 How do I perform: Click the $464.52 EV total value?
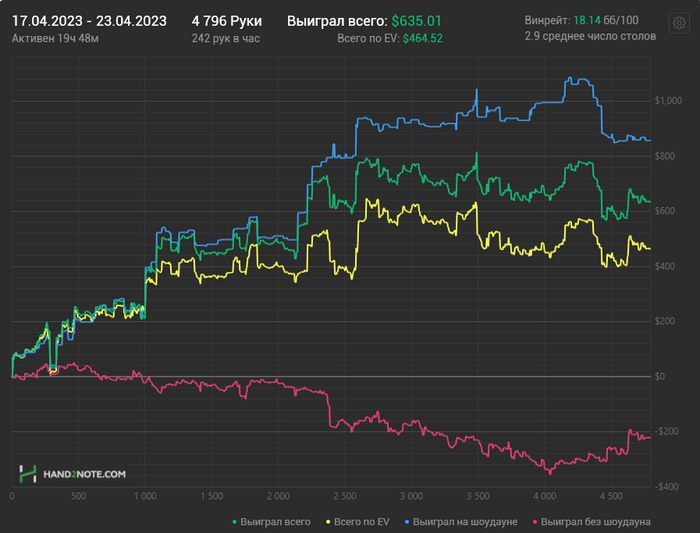tap(421, 38)
